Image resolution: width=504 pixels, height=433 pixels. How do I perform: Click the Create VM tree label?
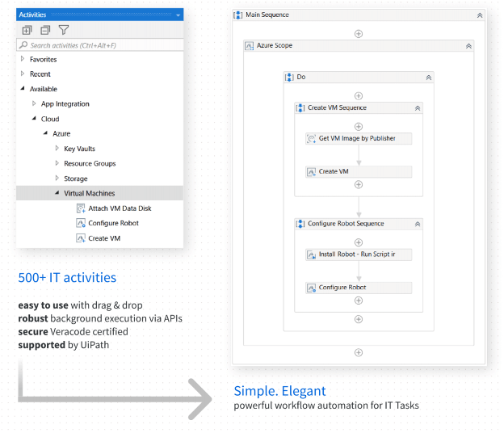pyautogui.click(x=104, y=238)
